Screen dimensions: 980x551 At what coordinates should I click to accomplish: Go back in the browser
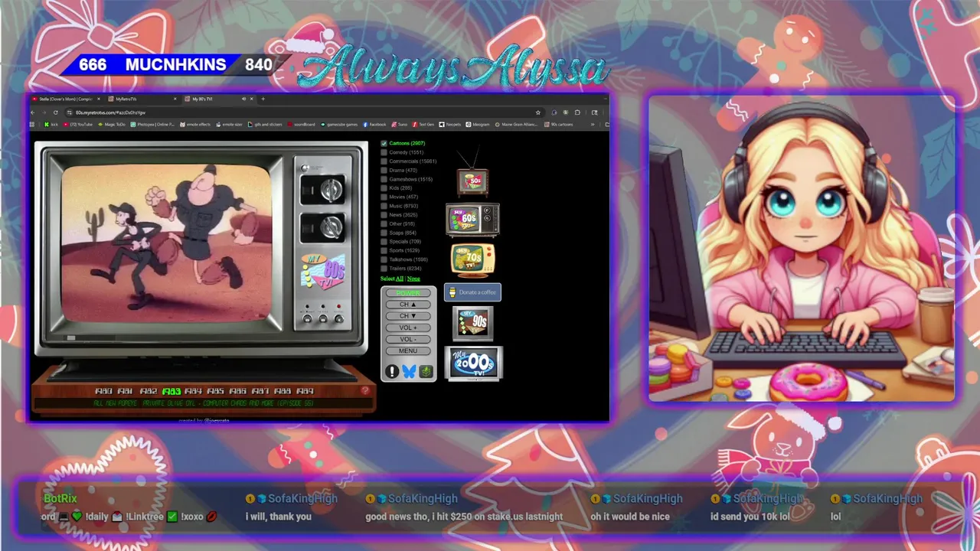(33, 112)
